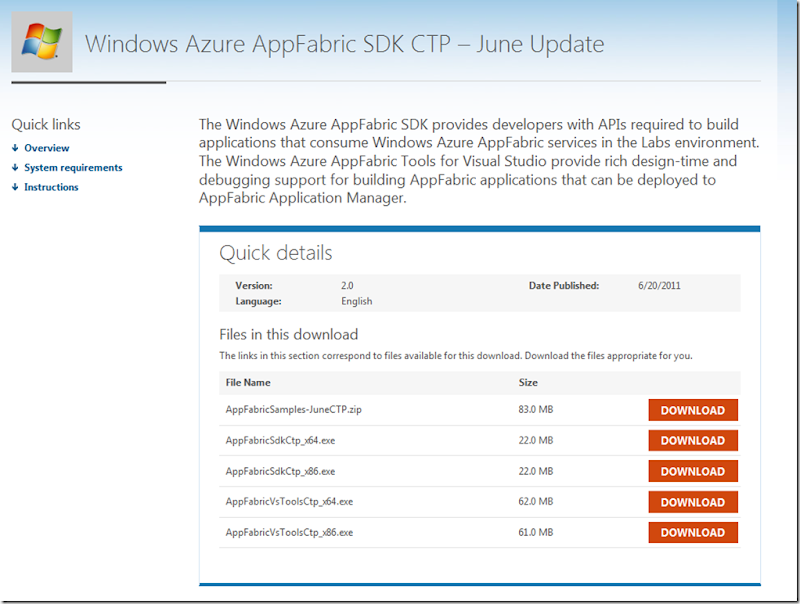
Task: Click the published date 6/20/2011
Action: 659,286
